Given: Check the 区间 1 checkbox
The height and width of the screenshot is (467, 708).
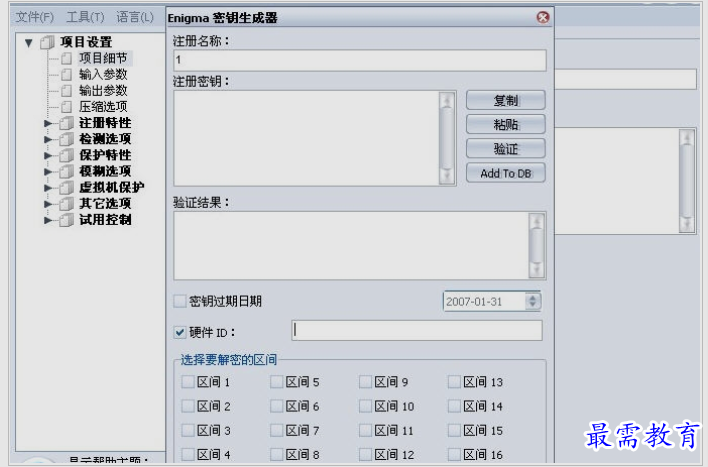Looking at the screenshot, I should [x=188, y=382].
